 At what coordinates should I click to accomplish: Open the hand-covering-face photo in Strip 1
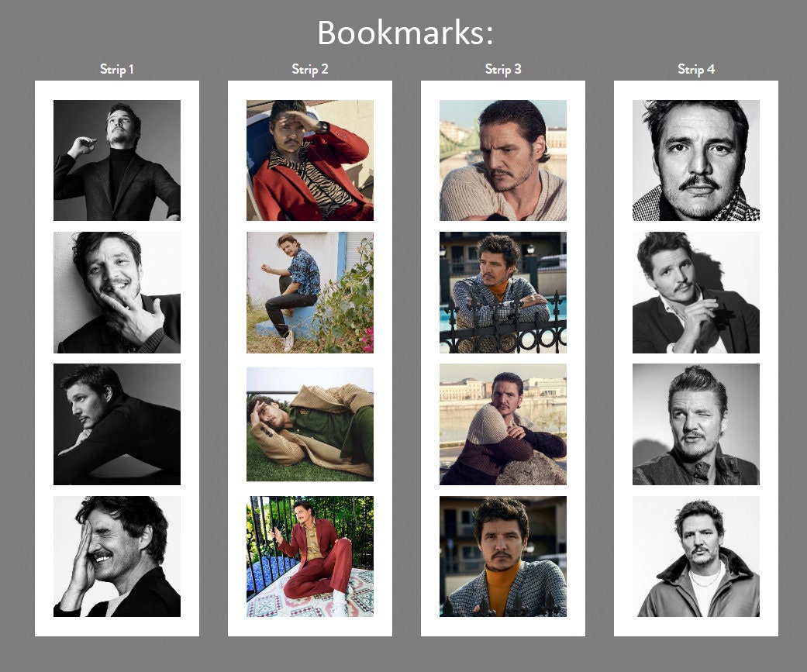(x=116, y=555)
